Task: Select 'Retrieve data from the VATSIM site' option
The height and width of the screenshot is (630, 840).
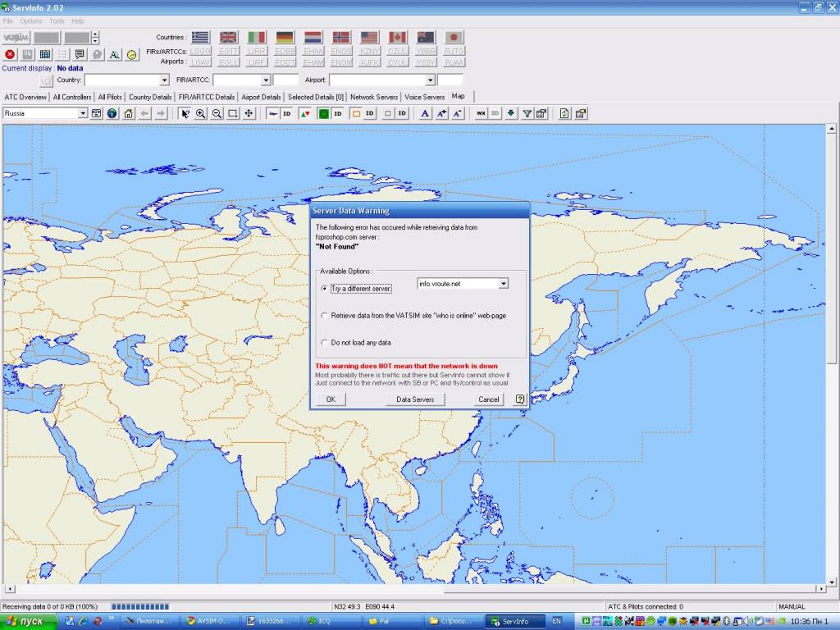Action: coord(325,315)
